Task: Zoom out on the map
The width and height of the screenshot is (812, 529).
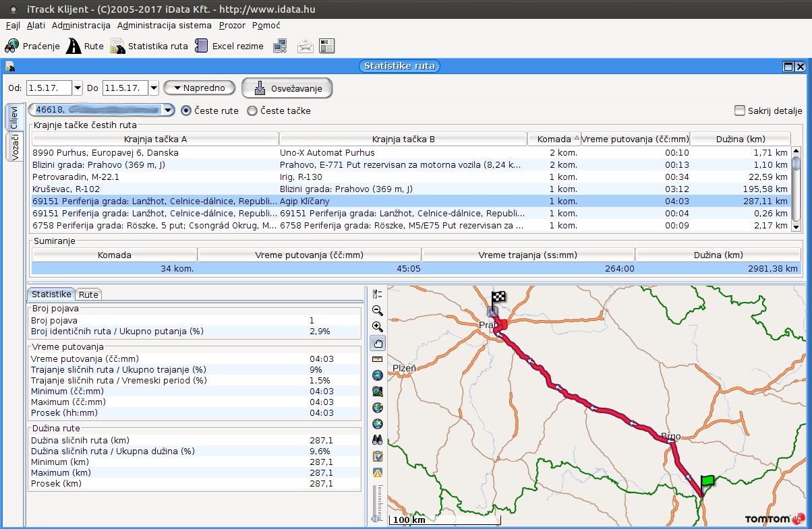Action: [378, 311]
